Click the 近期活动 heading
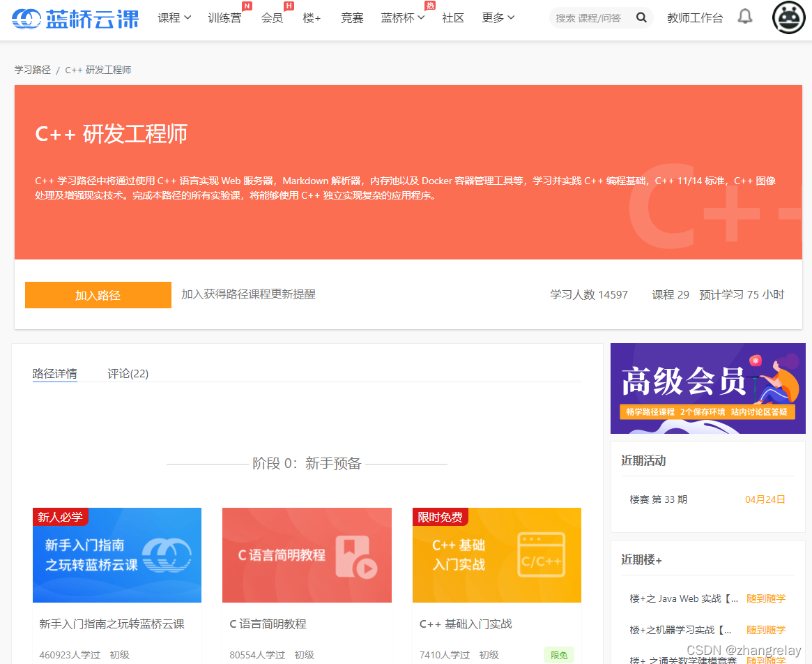The height and width of the screenshot is (664, 812). [x=643, y=460]
